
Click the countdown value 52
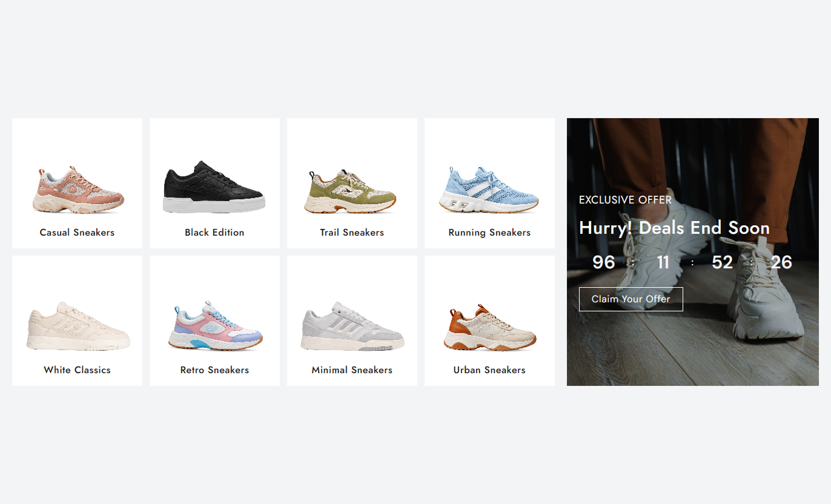pyautogui.click(x=722, y=262)
